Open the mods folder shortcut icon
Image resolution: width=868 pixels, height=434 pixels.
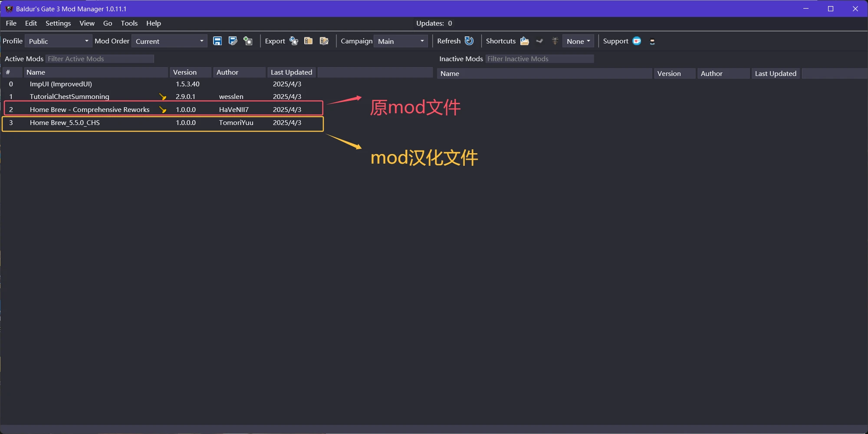click(x=525, y=41)
